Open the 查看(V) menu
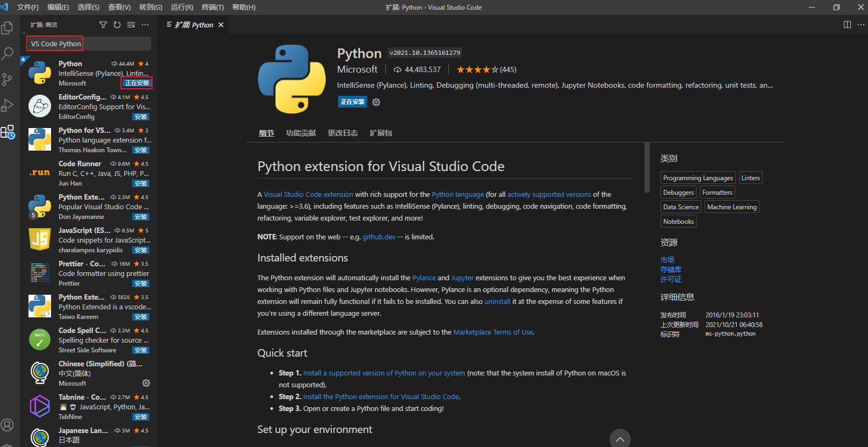Image resolution: width=868 pixels, height=447 pixels. (119, 7)
